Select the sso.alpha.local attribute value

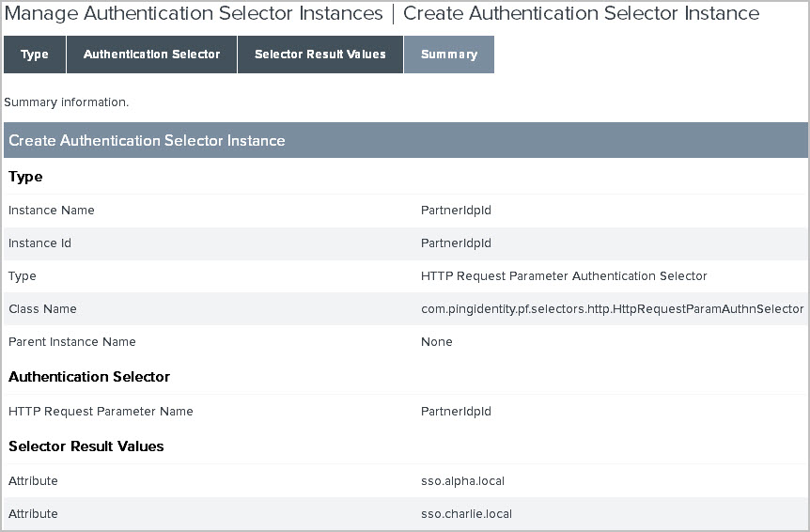coord(462,481)
